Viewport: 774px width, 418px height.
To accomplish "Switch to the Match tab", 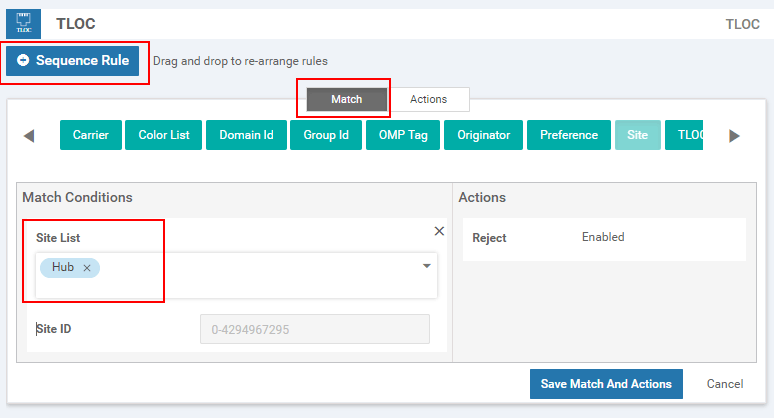I will click(346, 99).
